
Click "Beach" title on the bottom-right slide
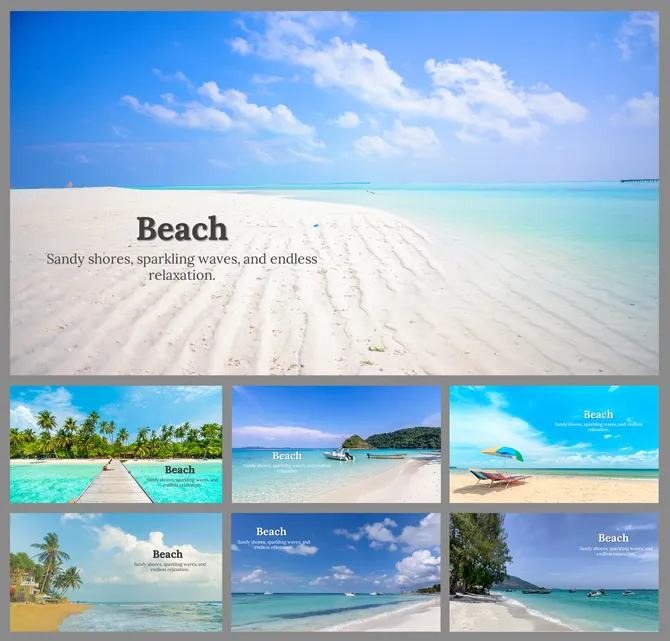coord(613,538)
